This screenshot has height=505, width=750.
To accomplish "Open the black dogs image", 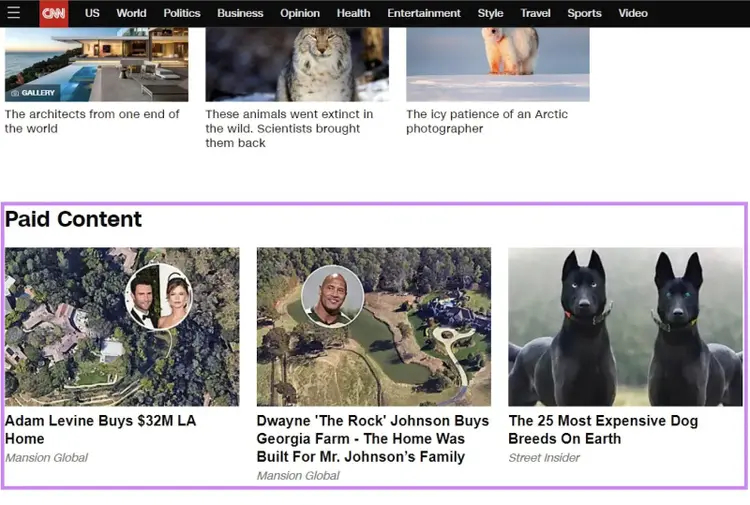I will click(x=625, y=327).
